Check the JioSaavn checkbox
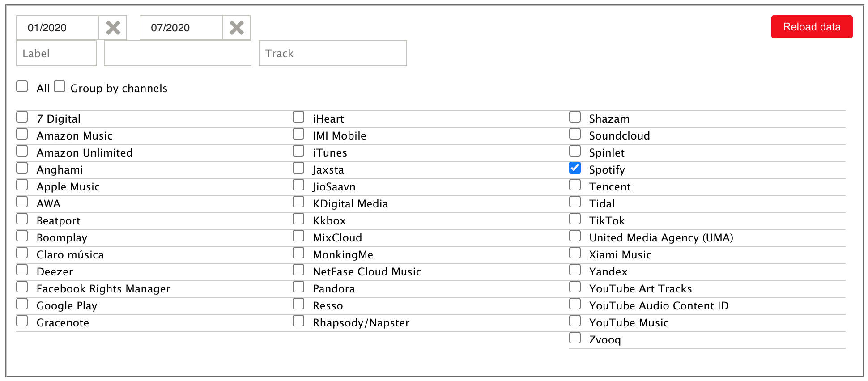The image size is (868, 381). pos(298,185)
